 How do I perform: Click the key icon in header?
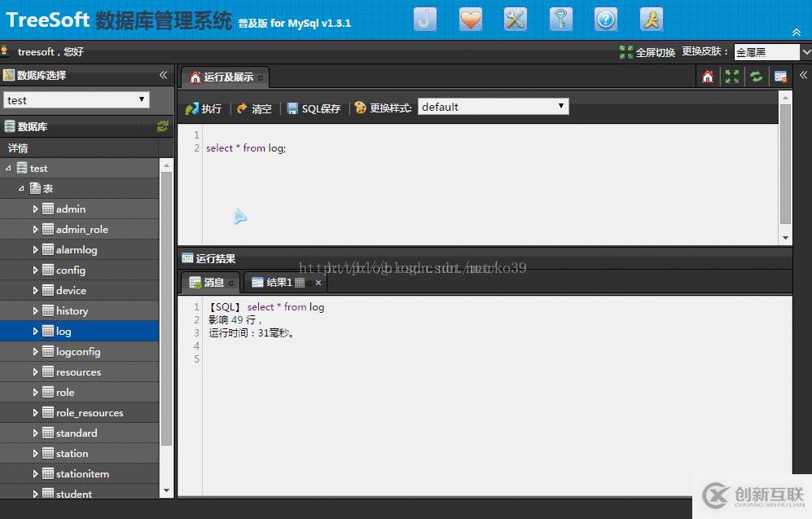(x=561, y=20)
